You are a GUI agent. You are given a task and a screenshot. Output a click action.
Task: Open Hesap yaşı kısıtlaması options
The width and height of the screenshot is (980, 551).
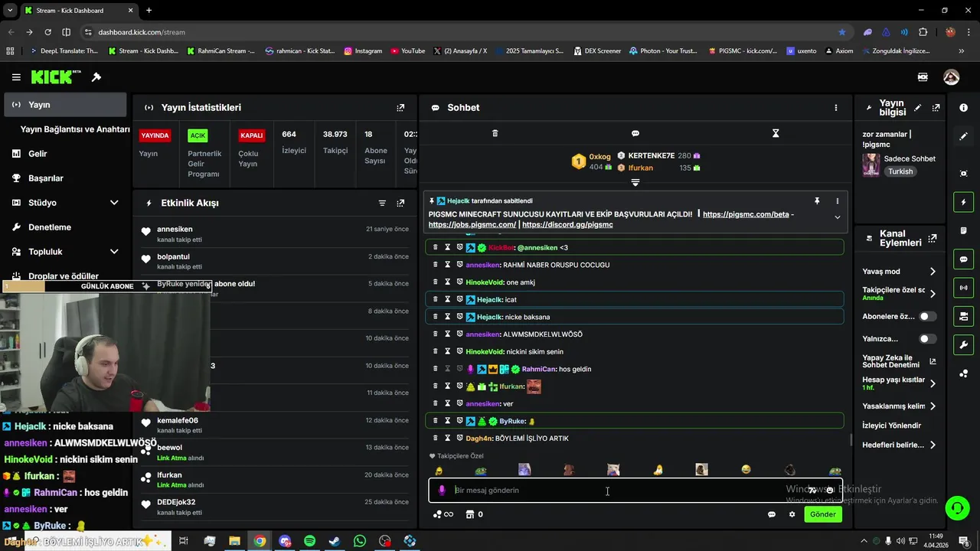point(899,383)
